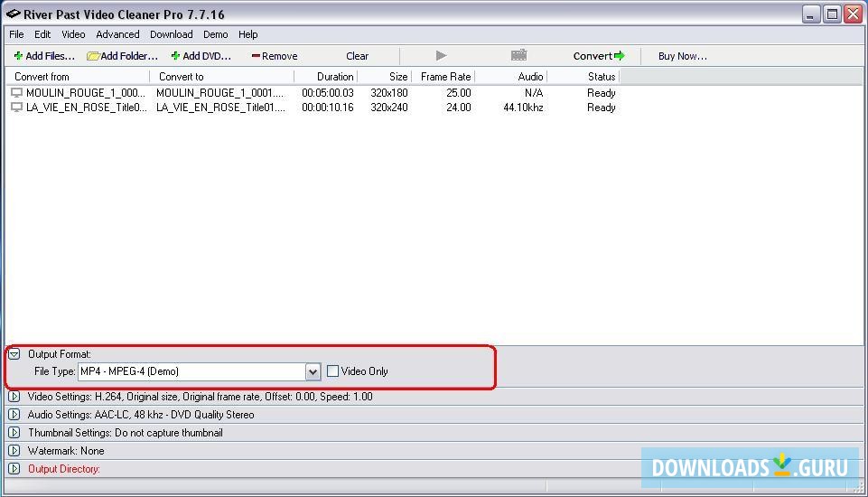Click the Frame Rate column header
The image size is (868, 497).
pos(443,77)
